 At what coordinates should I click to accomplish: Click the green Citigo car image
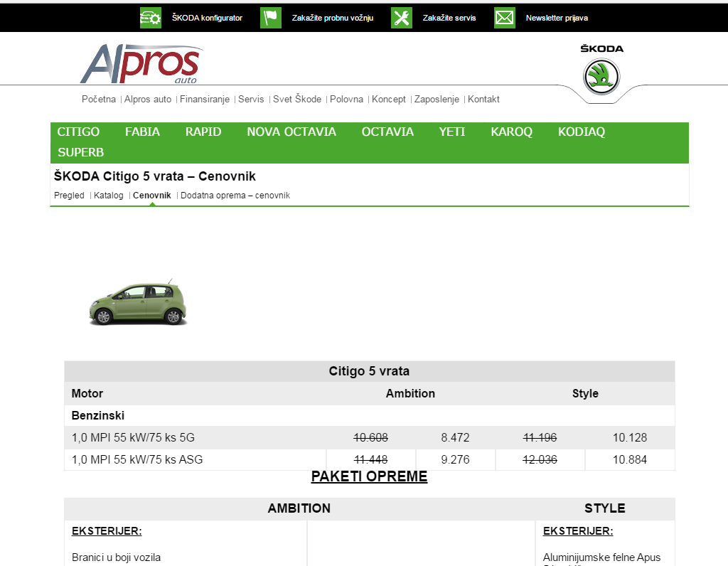pos(138,302)
